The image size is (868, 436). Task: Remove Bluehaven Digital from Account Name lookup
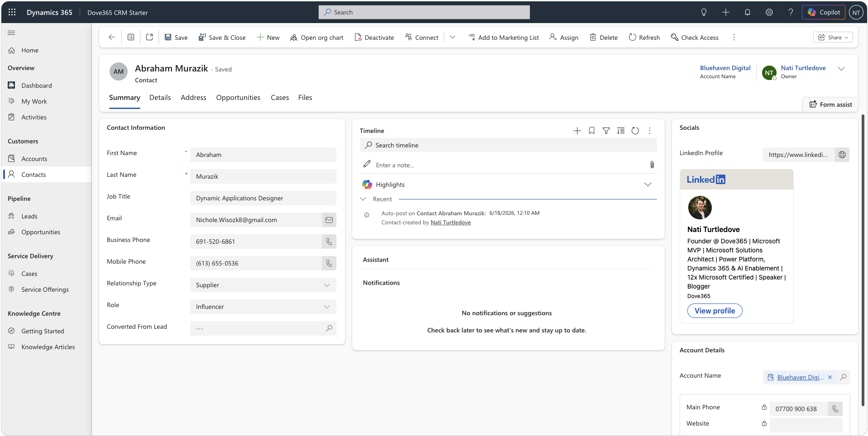point(830,377)
